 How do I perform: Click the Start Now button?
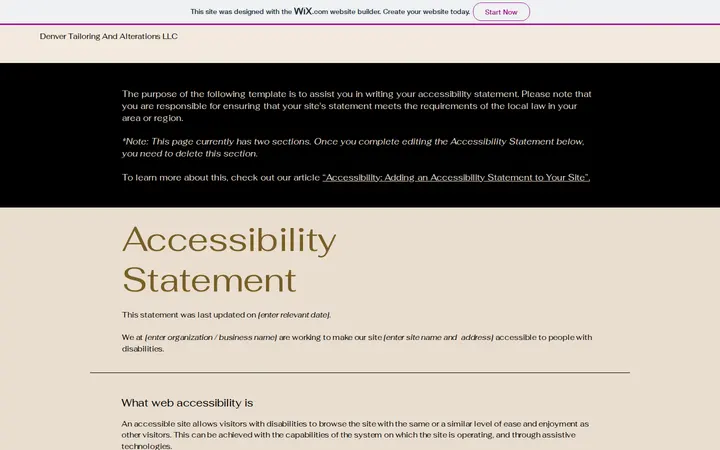(x=501, y=12)
